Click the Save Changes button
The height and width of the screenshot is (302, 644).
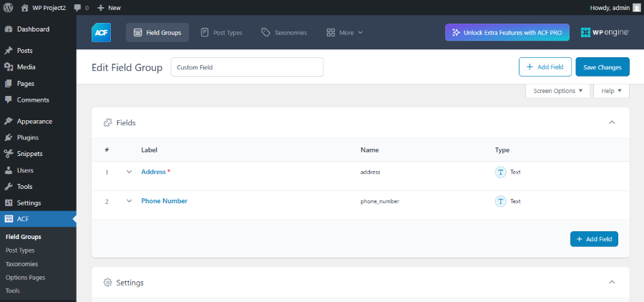(602, 67)
